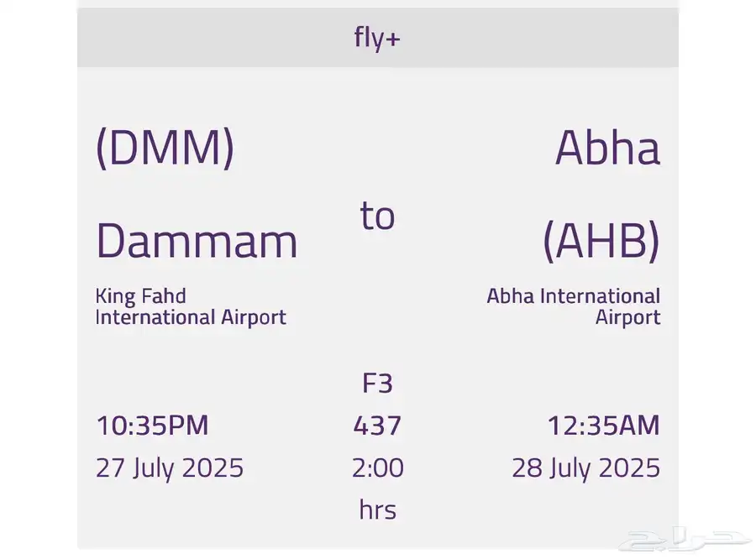Click the white strip above fly+ header
Image resolution: width=756 pixels, height=559 pixels.
pos(377,4)
